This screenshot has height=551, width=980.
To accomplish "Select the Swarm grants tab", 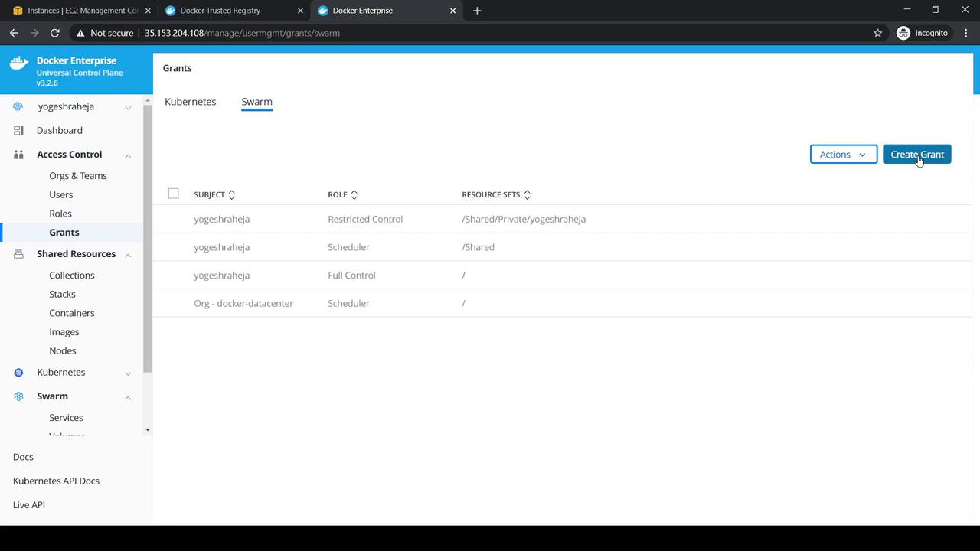I will click(256, 102).
